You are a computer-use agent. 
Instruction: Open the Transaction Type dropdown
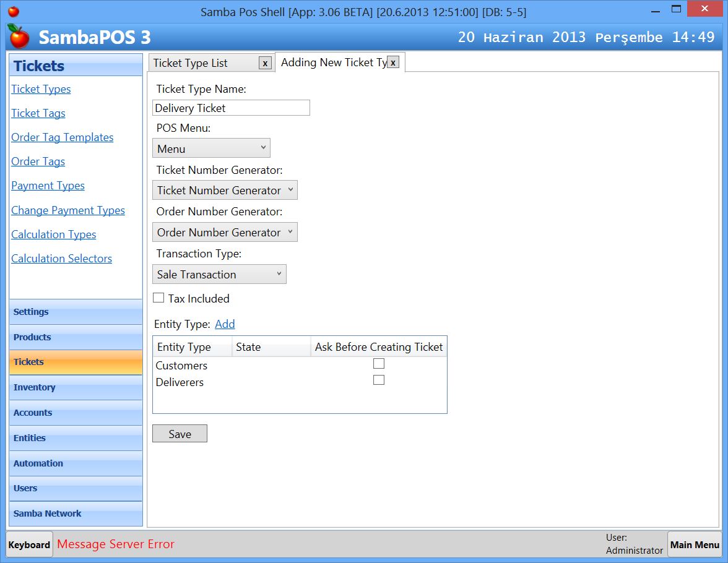coord(219,275)
